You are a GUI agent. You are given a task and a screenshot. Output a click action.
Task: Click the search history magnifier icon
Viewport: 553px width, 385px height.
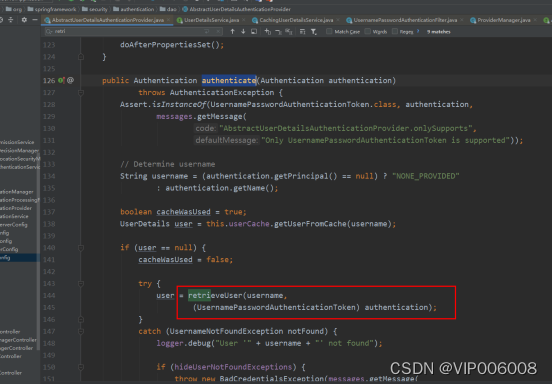(48, 31)
